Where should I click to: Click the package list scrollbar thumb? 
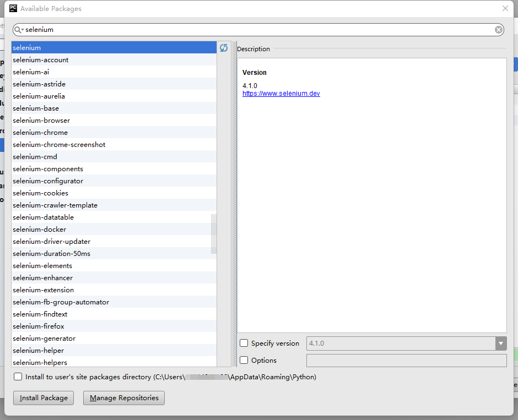coord(214,234)
